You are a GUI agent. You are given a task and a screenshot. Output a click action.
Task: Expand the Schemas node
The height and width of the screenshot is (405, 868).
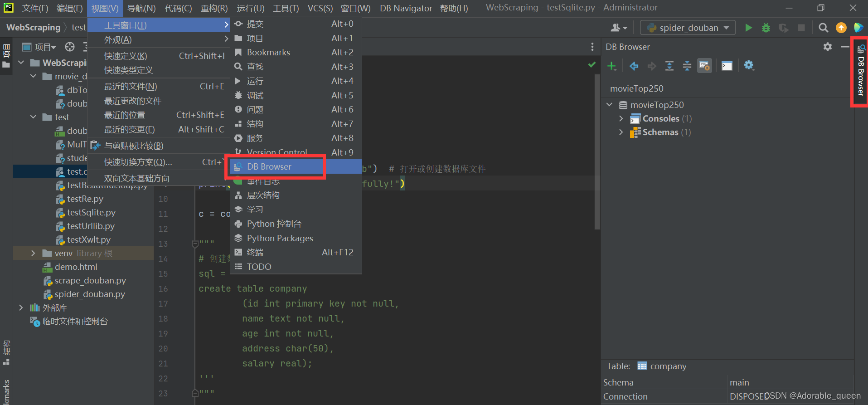pos(621,132)
